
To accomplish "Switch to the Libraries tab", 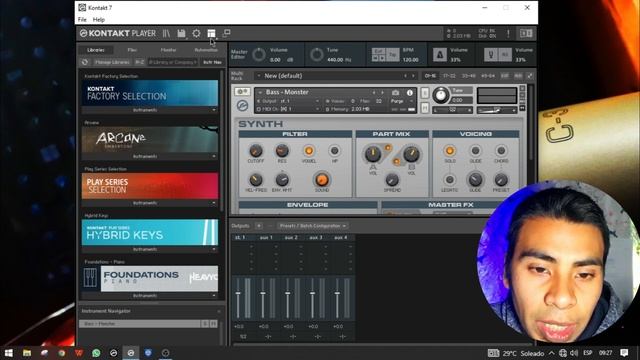I will [x=96, y=50].
